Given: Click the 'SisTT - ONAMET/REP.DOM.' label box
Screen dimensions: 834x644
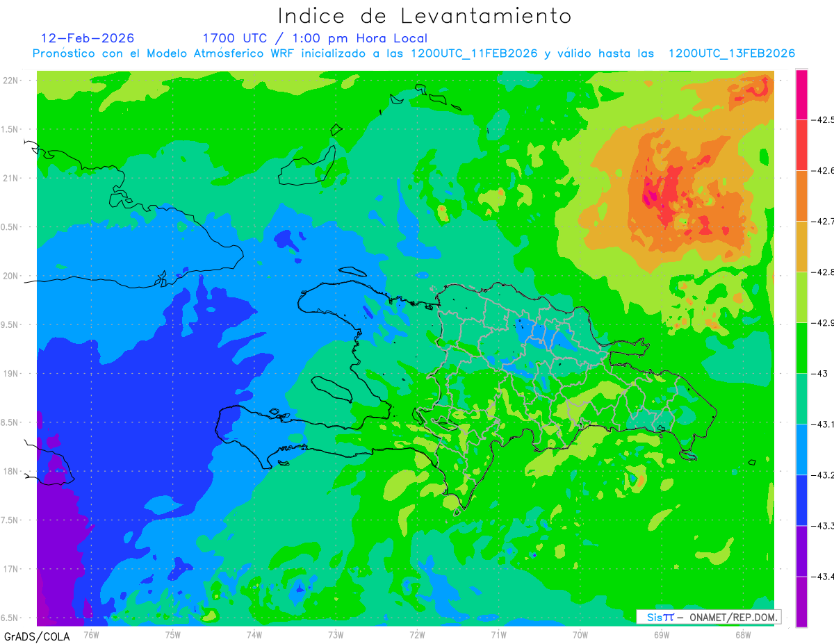Looking at the screenshot, I should [709, 617].
